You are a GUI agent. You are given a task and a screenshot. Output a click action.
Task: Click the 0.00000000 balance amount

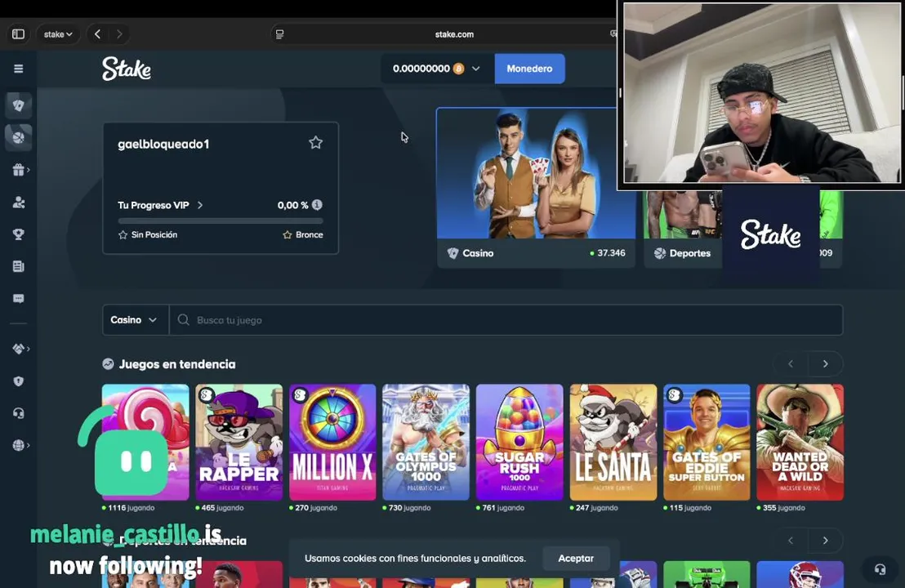(x=421, y=69)
